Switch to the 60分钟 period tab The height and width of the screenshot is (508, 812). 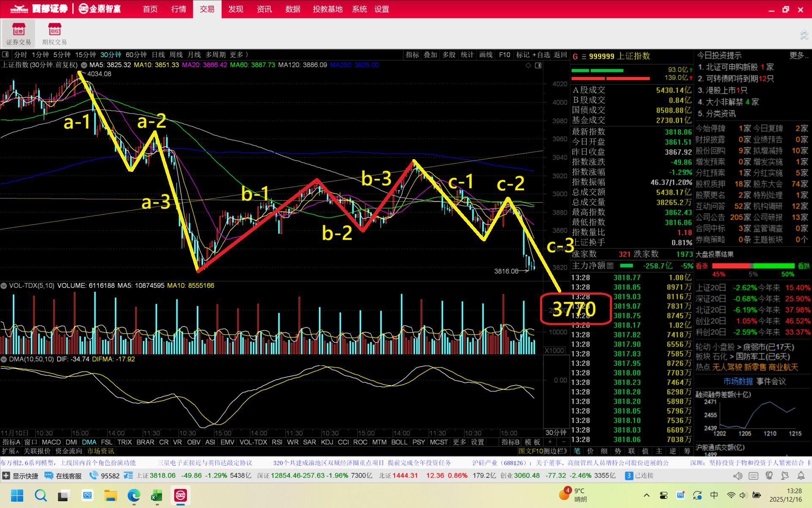click(136, 55)
